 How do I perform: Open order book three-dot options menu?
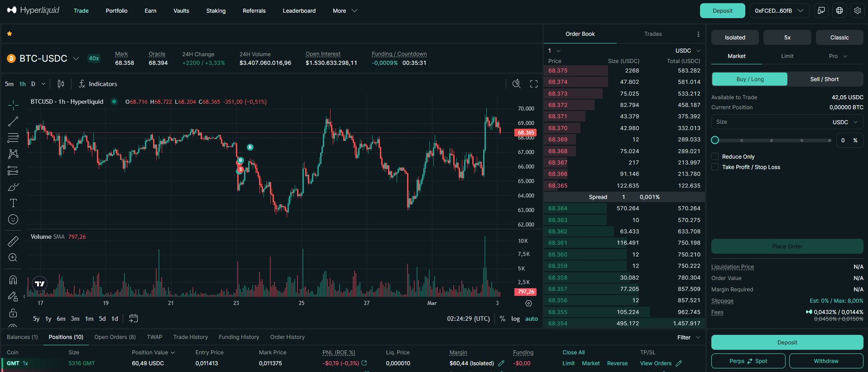tap(698, 34)
